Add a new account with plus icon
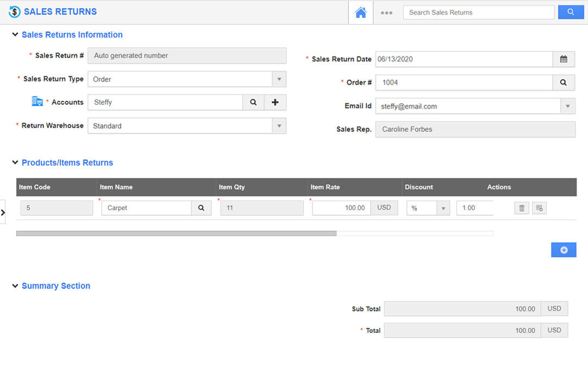The image size is (588, 374). [275, 102]
